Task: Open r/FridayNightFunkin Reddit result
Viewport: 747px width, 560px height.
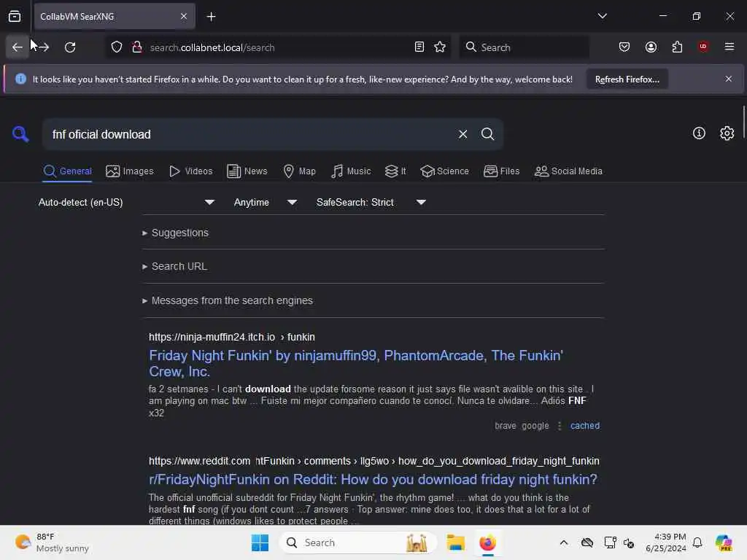Action: coord(373,480)
